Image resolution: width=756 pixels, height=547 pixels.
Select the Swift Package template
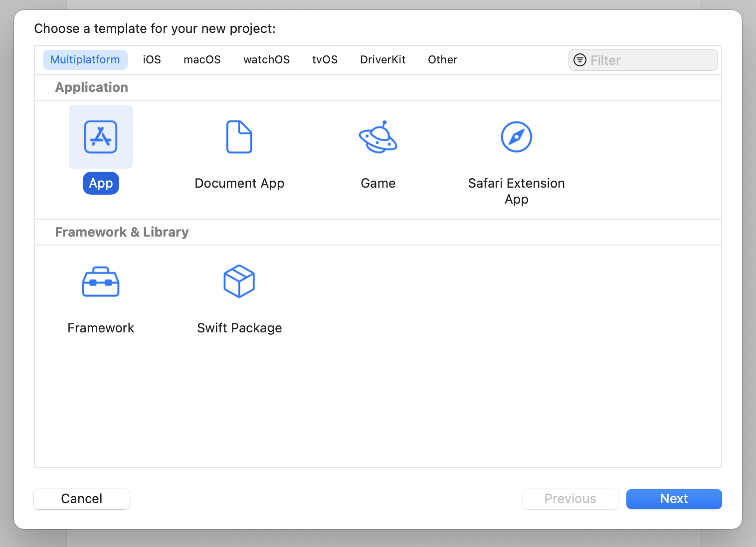coord(239,281)
